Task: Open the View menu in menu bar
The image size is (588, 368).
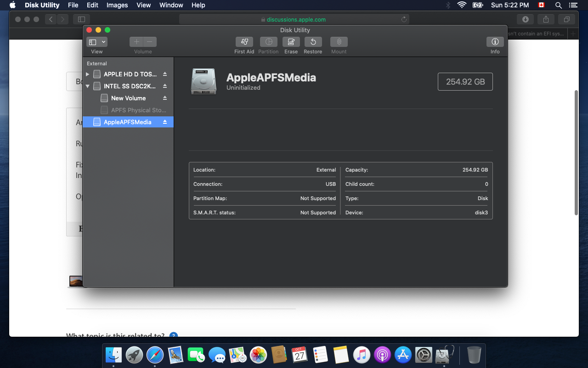Action: 144,5
